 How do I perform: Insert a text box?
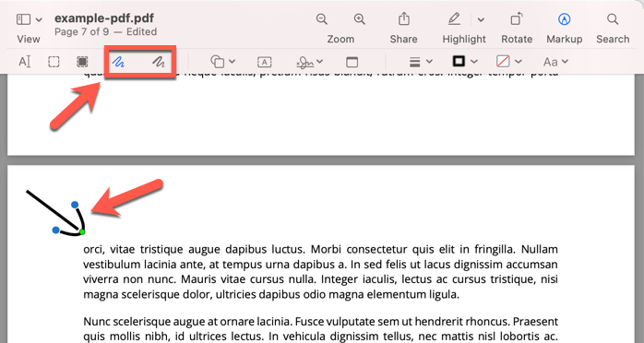[x=265, y=63]
